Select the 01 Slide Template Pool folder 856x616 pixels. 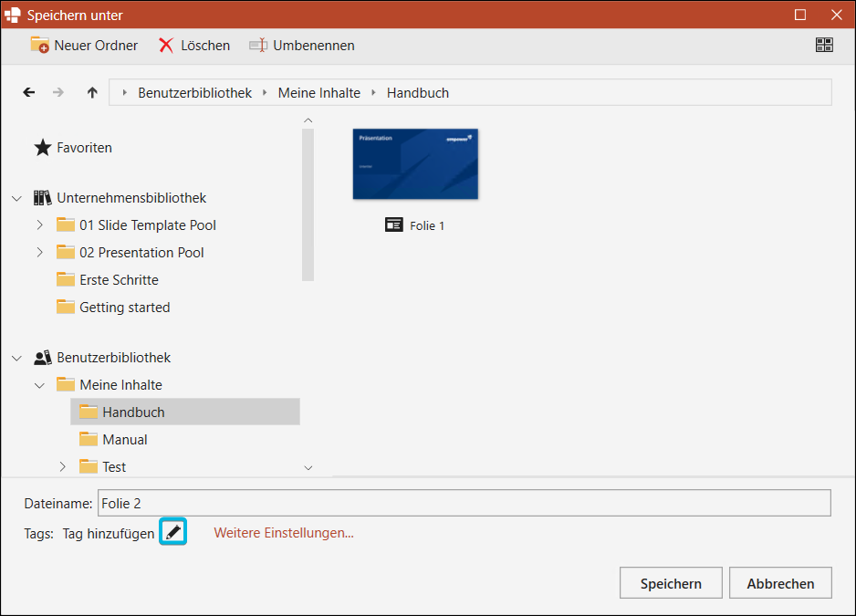tap(137, 225)
